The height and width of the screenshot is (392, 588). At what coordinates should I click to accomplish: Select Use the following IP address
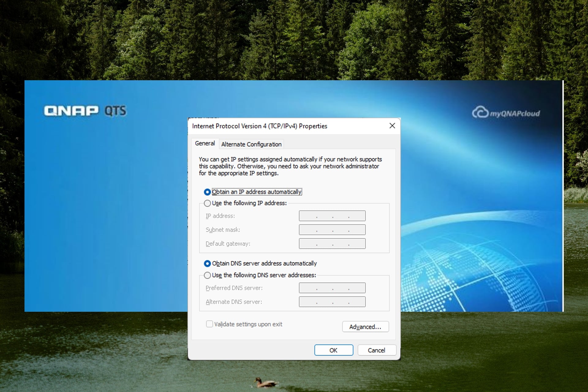point(207,203)
